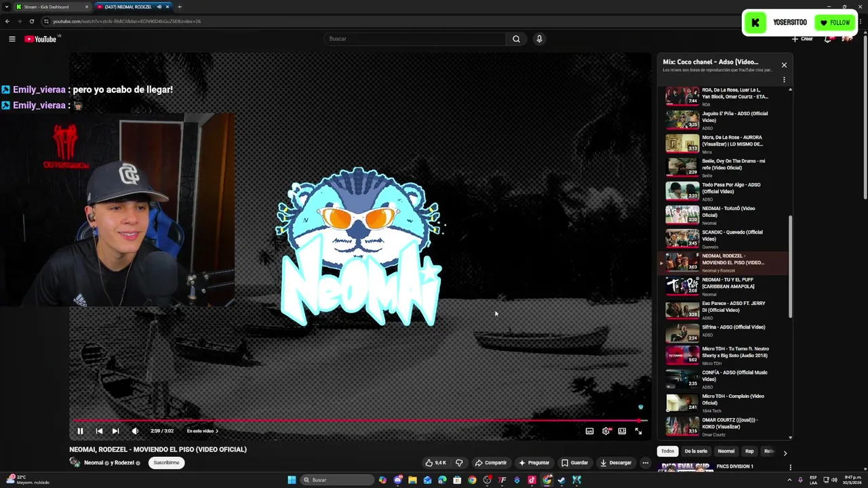
Task: Play 'Mora, De La Rose - AURORA' playlist item
Action: (x=723, y=144)
